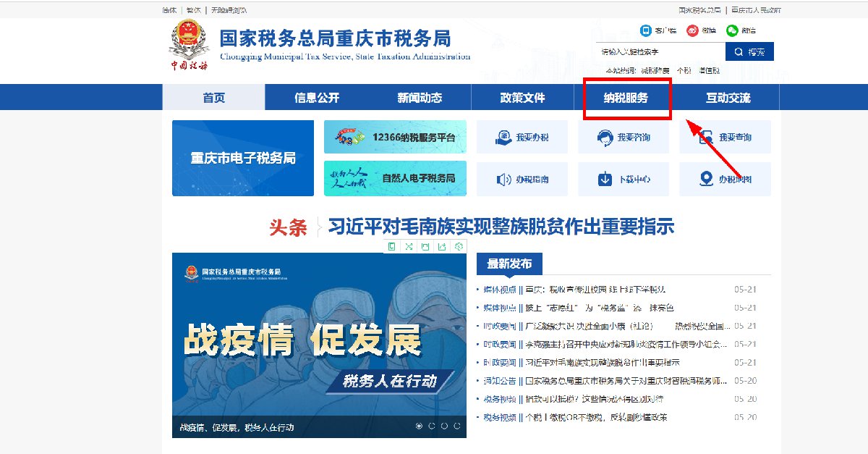The width and height of the screenshot is (868, 454).
Task: Open the 纳税服务 menu
Action: click(x=626, y=98)
